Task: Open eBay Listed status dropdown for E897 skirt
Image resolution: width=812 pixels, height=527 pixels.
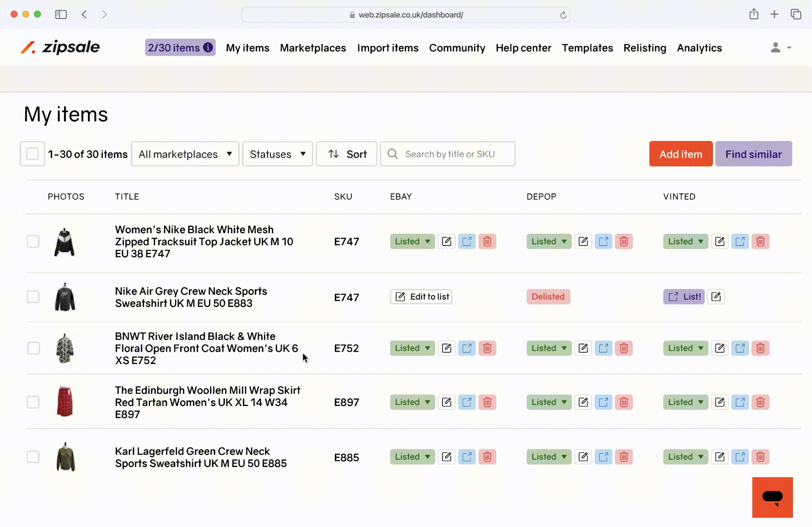Action: click(x=412, y=403)
